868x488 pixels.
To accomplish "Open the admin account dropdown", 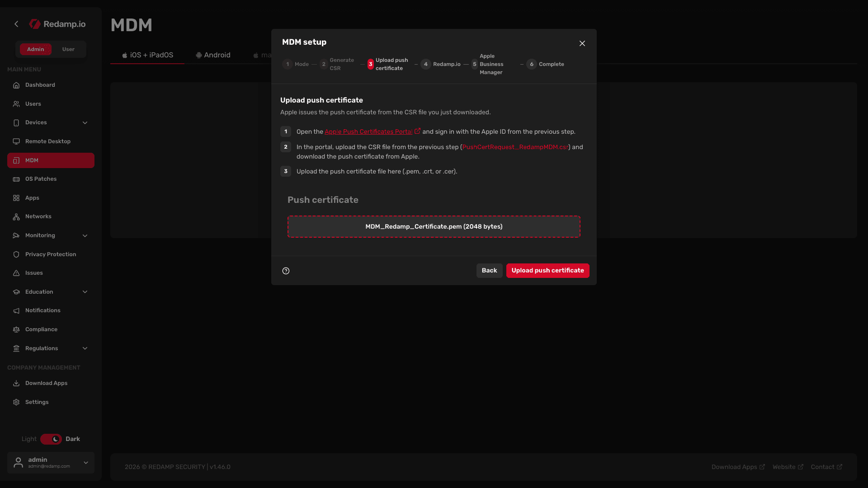I will coord(51,463).
